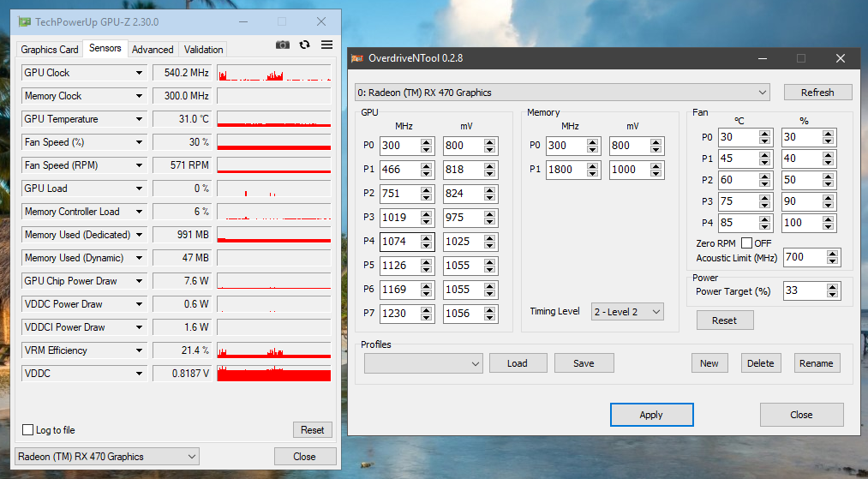This screenshot has height=479, width=868.
Task: Expand the Fan Speed (%) sensor dropdown
Action: click(x=139, y=142)
